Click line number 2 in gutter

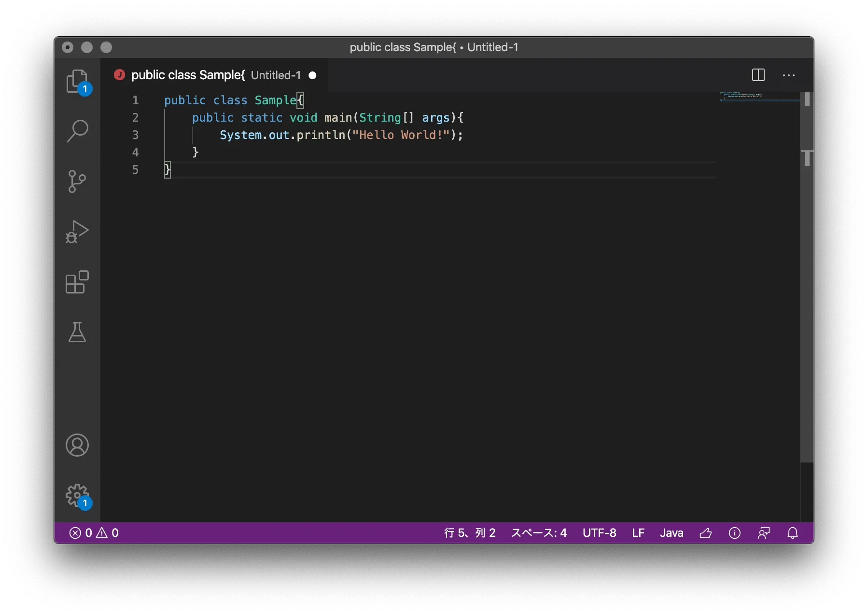tap(136, 117)
